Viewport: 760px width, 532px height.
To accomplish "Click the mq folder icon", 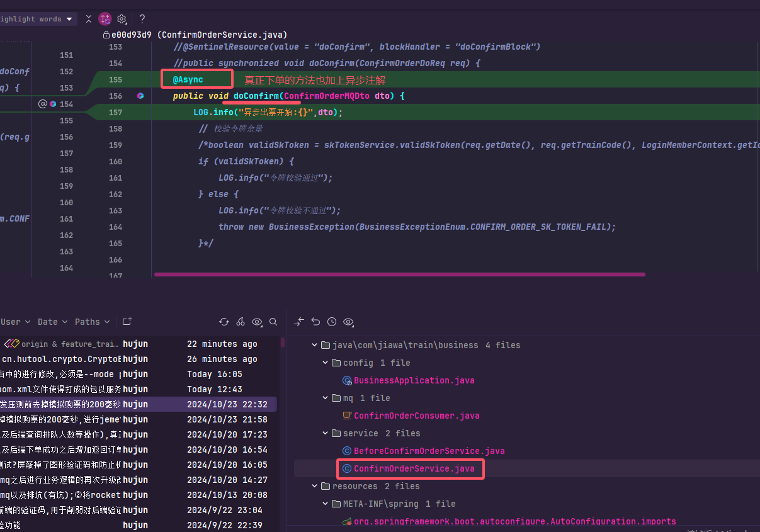I will click(x=336, y=398).
